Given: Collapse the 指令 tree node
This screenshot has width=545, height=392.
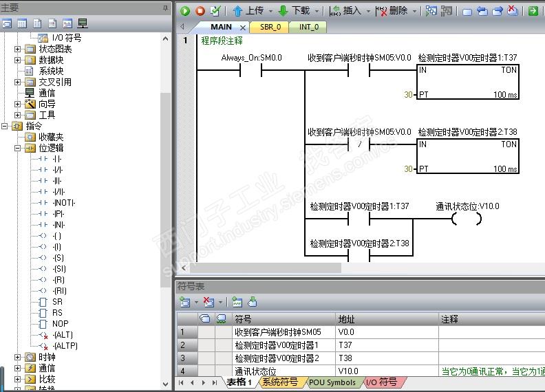Looking at the screenshot, I should [5, 126].
